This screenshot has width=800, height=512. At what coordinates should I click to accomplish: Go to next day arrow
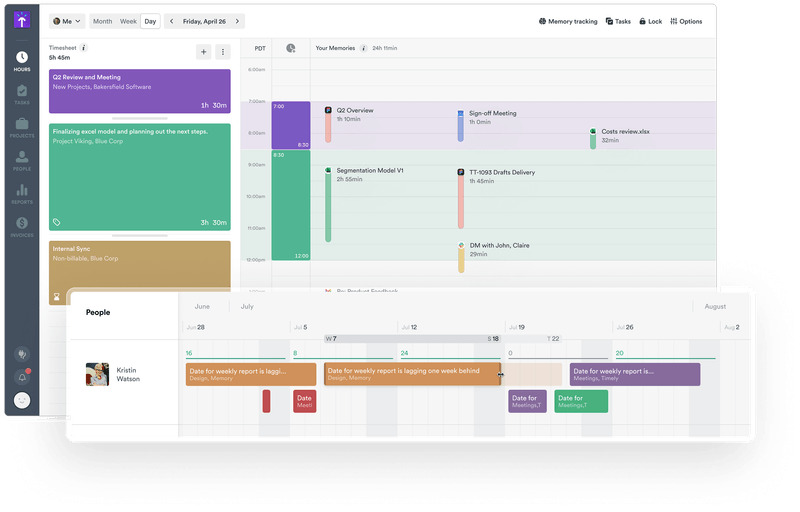tap(237, 21)
